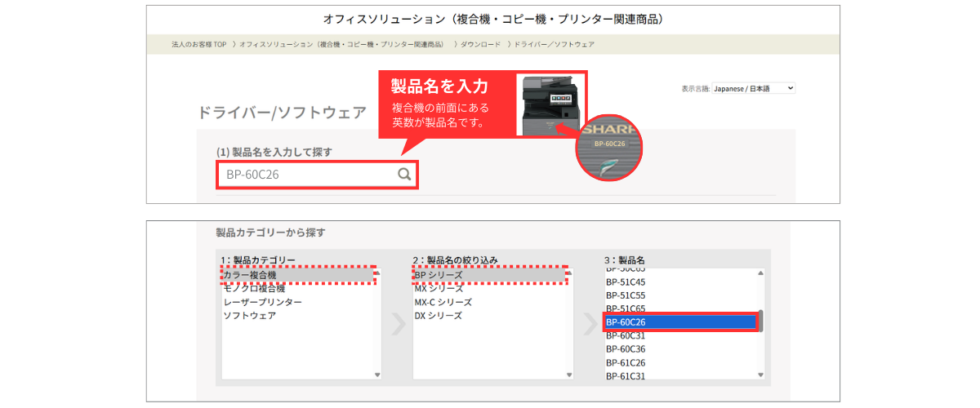Click product category list scroll-down arrow
Screen dimensions: 980x408
377,375
